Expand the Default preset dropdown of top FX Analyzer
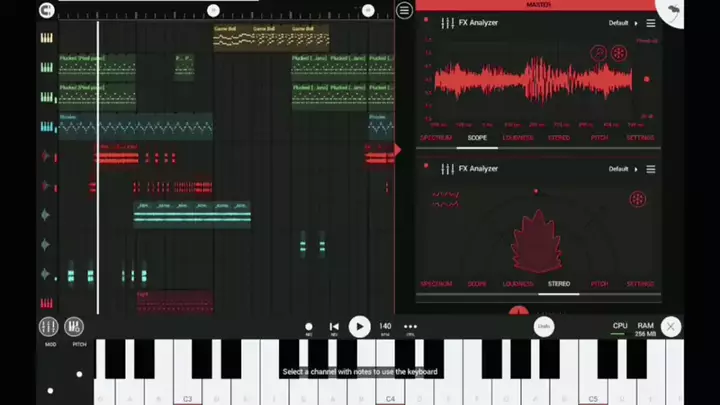The width and height of the screenshot is (720, 405). click(623, 23)
